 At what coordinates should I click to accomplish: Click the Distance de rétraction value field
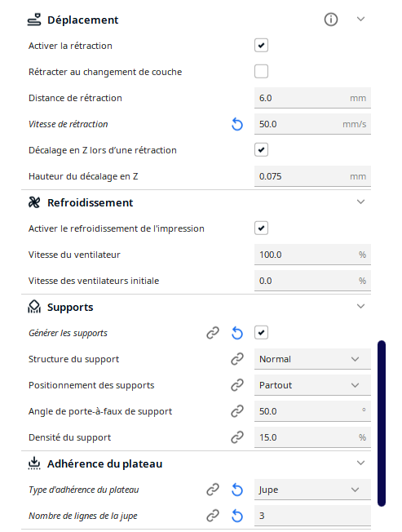(x=312, y=98)
